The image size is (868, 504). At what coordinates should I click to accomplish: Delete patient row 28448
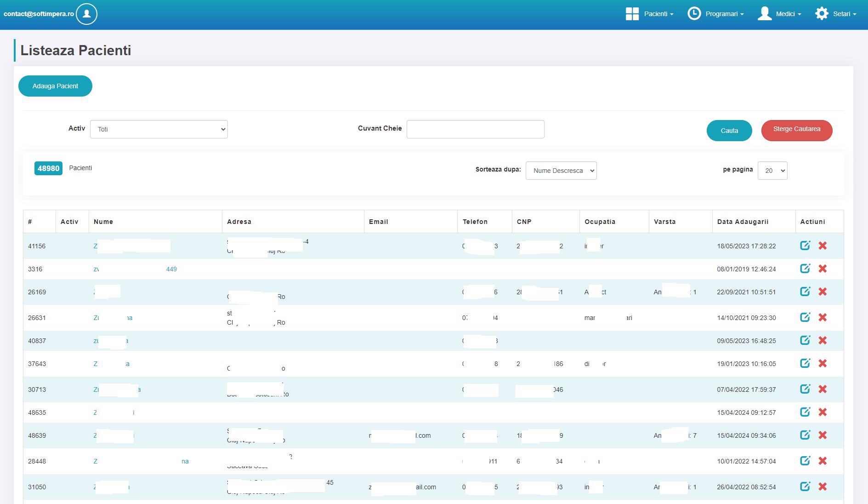823,461
